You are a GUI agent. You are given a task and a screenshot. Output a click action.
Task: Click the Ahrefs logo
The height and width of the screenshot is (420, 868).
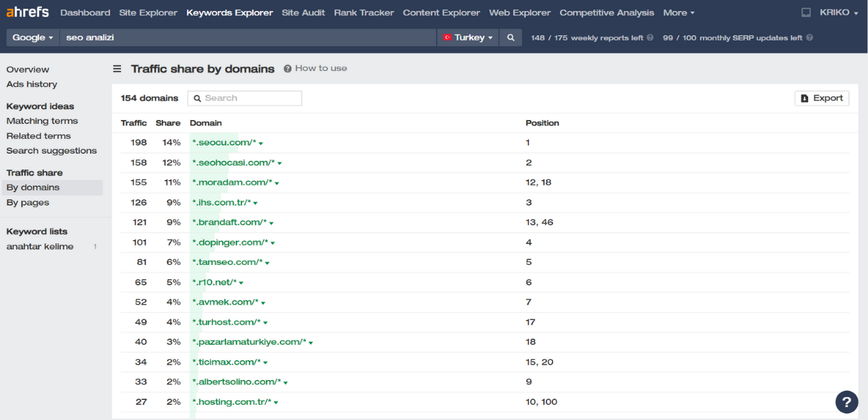click(x=29, y=12)
